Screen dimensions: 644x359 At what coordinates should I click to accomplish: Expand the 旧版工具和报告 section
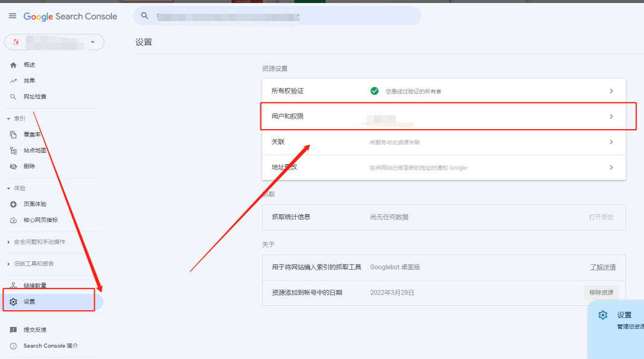(8, 264)
